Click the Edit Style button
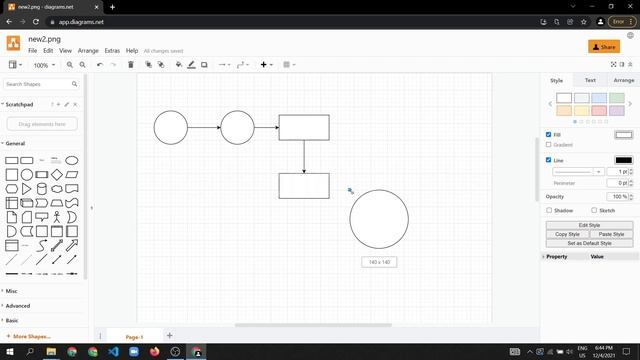 (589, 225)
